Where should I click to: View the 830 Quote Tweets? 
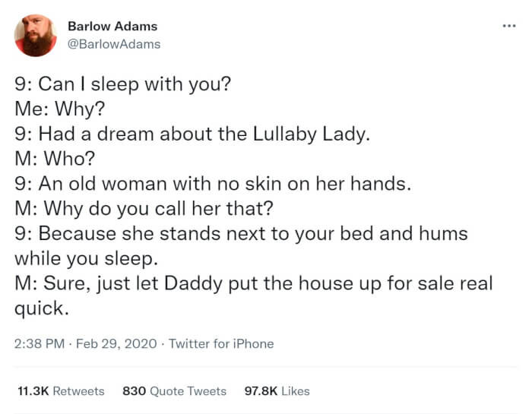pyautogui.click(x=174, y=391)
